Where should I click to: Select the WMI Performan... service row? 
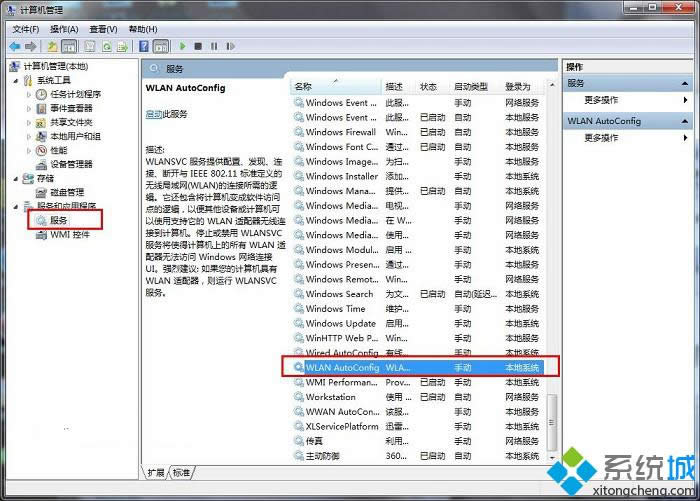pos(418,382)
